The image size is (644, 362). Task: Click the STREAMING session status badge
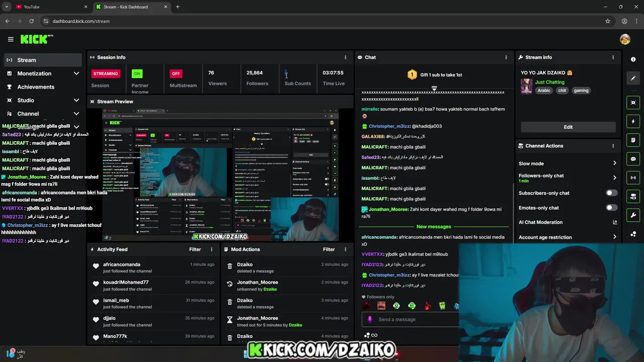[x=105, y=73]
